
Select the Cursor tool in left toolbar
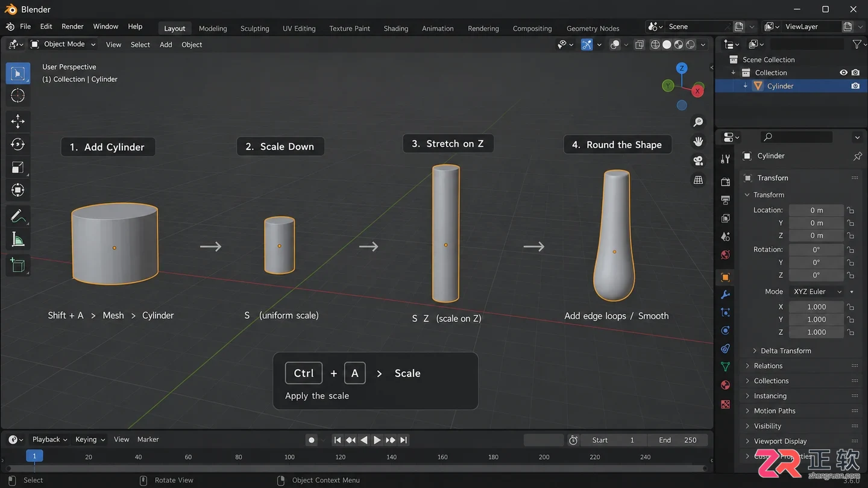point(18,96)
